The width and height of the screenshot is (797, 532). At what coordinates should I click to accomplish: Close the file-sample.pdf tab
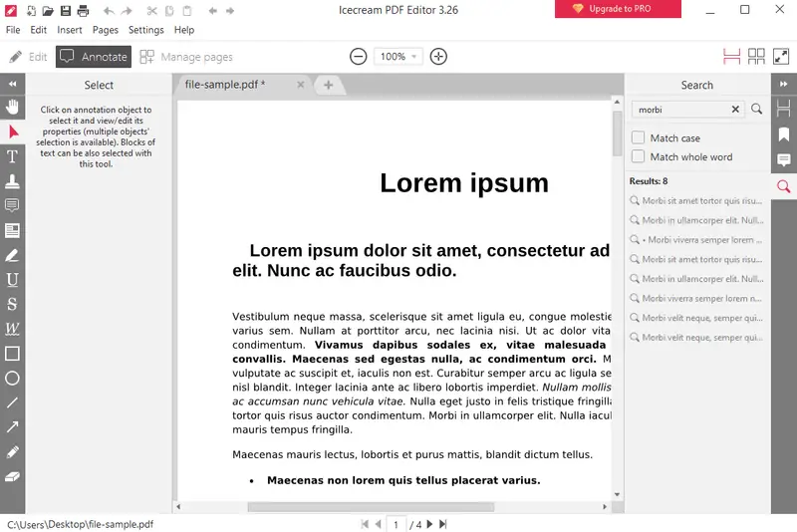coord(301,85)
